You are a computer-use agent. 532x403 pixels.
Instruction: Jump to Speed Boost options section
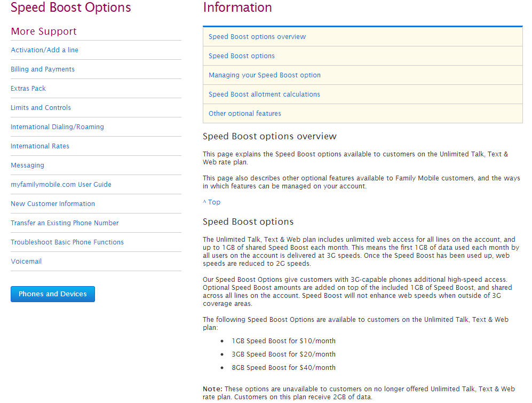tap(242, 56)
